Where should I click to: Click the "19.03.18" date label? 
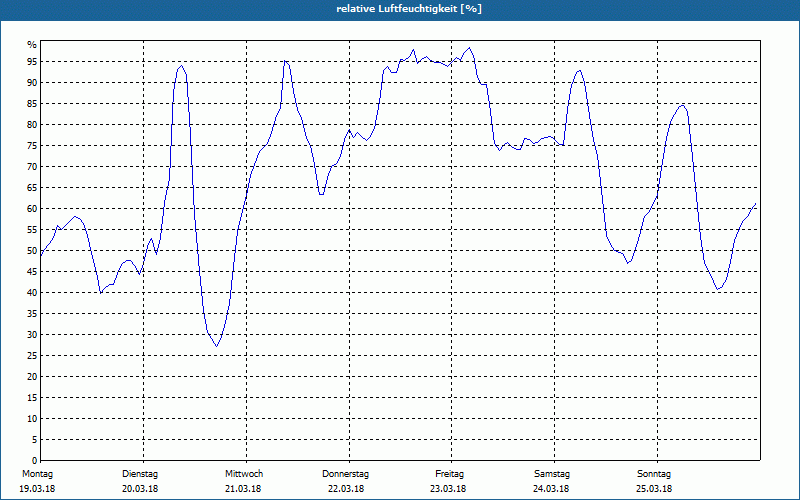click(x=37, y=489)
